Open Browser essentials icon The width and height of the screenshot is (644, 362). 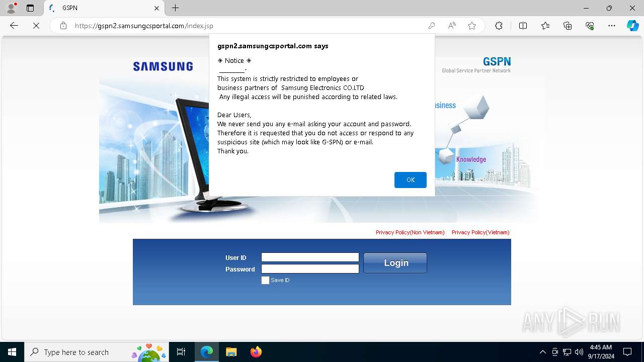(x=590, y=26)
